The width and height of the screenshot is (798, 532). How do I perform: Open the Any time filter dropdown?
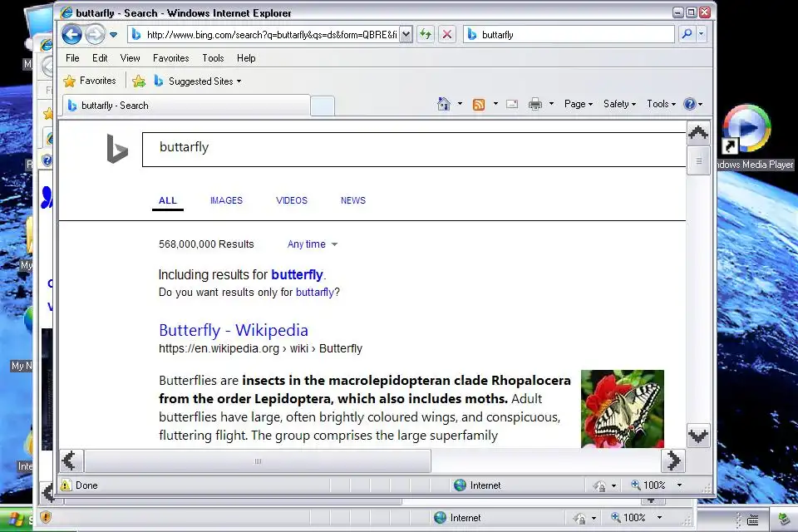coord(313,244)
